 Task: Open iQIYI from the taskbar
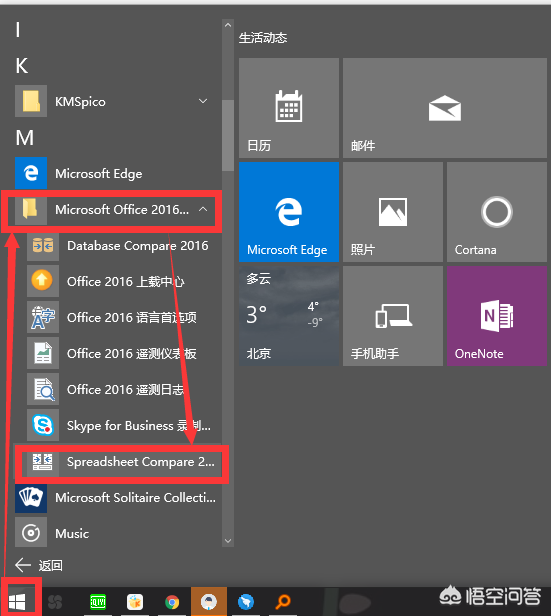(x=98, y=601)
